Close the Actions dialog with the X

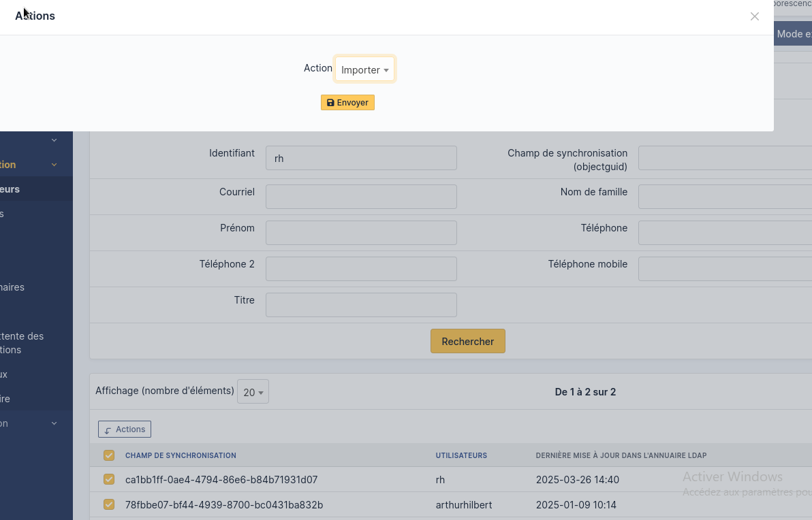pos(754,16)
